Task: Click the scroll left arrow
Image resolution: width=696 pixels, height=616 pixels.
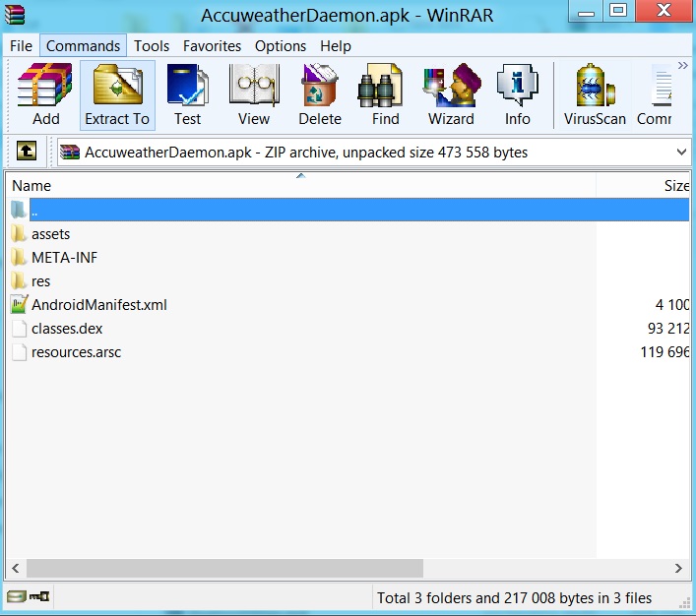Action: [x=16, y=568]
